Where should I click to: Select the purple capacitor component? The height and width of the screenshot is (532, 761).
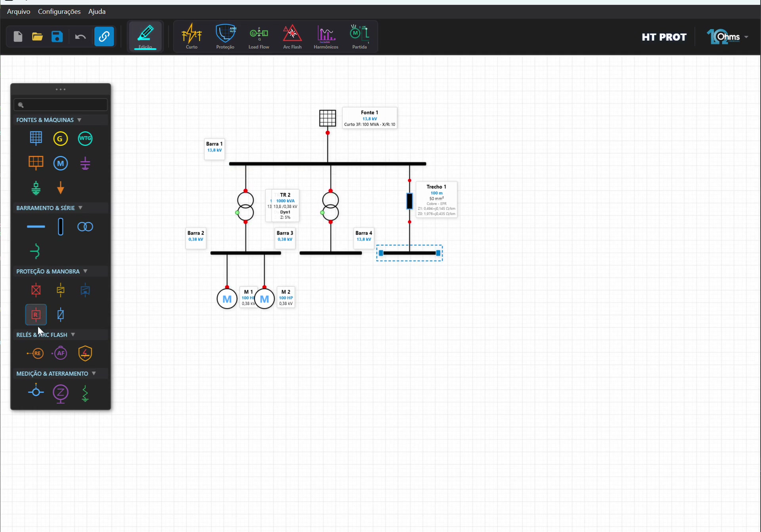coord(85,163)
